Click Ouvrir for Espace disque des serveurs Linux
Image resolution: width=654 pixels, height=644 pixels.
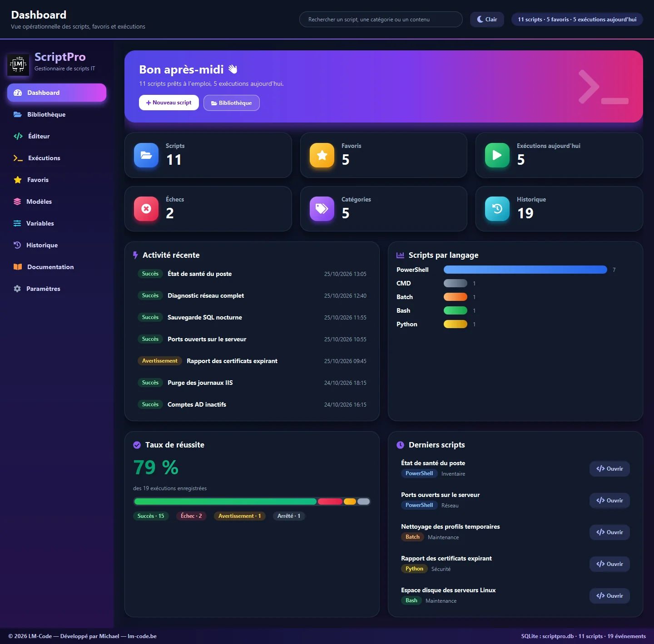click(609, 596)
